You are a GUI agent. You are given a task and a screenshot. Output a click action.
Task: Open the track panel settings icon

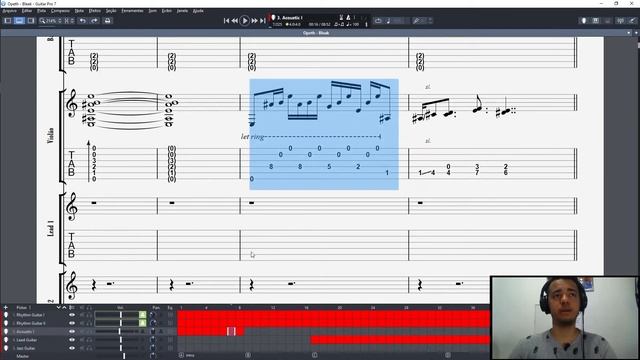[x=72, y=307]
